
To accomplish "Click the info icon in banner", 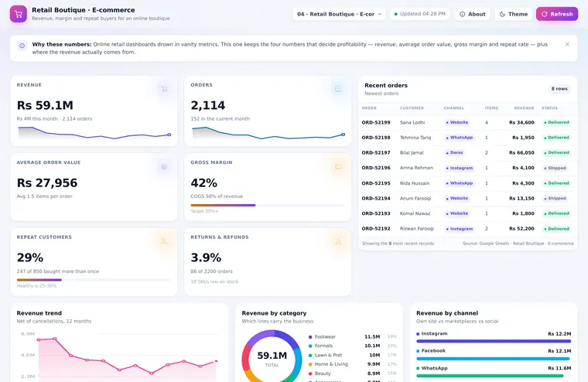I will click(22, 46).
